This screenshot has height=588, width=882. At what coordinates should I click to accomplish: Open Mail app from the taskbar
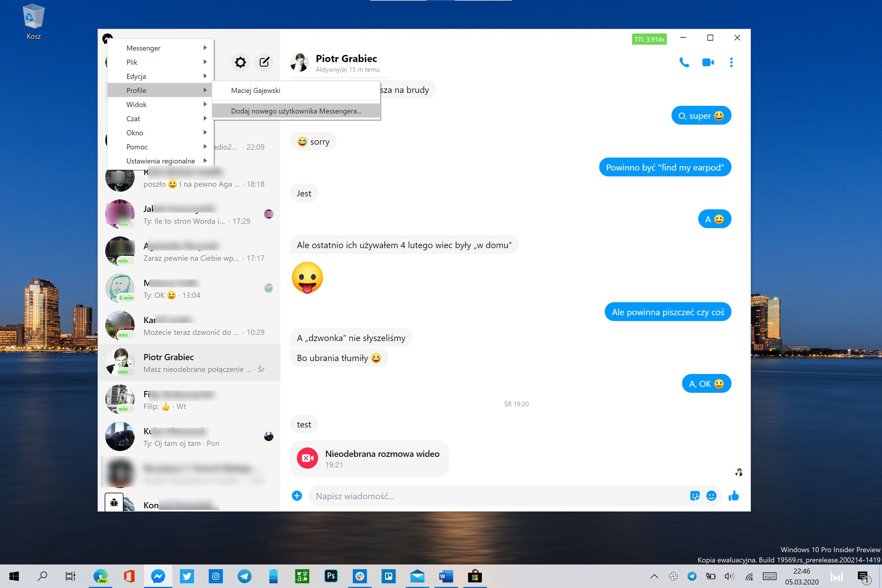[417, 576]
